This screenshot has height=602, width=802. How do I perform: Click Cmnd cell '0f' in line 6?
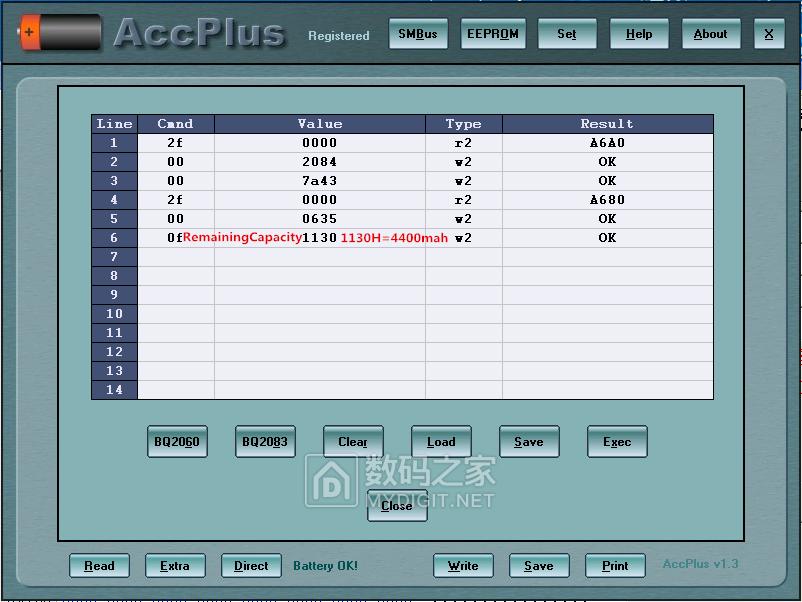coord(175,238)
